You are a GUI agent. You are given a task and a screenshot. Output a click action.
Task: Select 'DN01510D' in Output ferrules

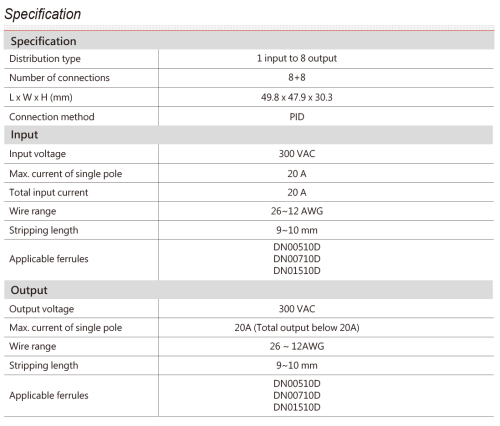pyautogui.click(x=297, y=407)
